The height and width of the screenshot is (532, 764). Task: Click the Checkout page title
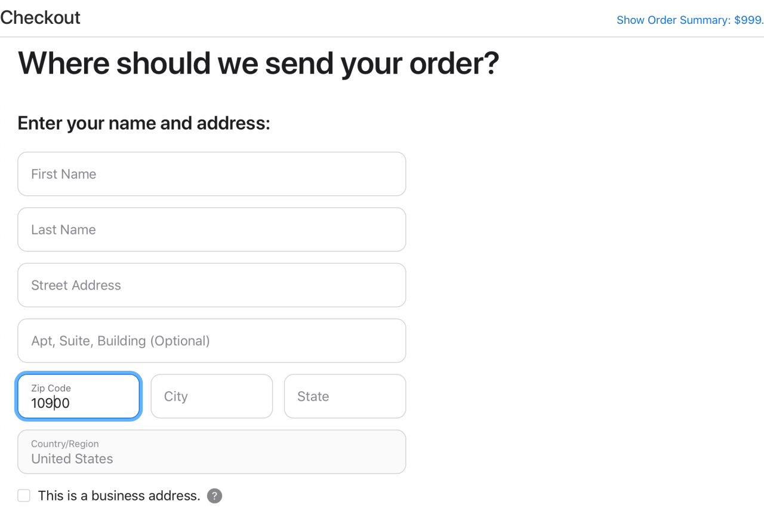[40, 18]
